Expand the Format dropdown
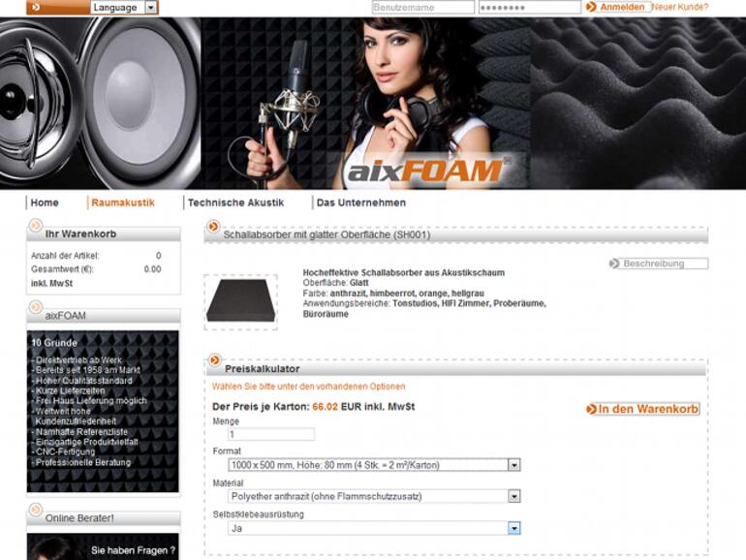This screenshot has width=746, height=560. click(513, 465)
